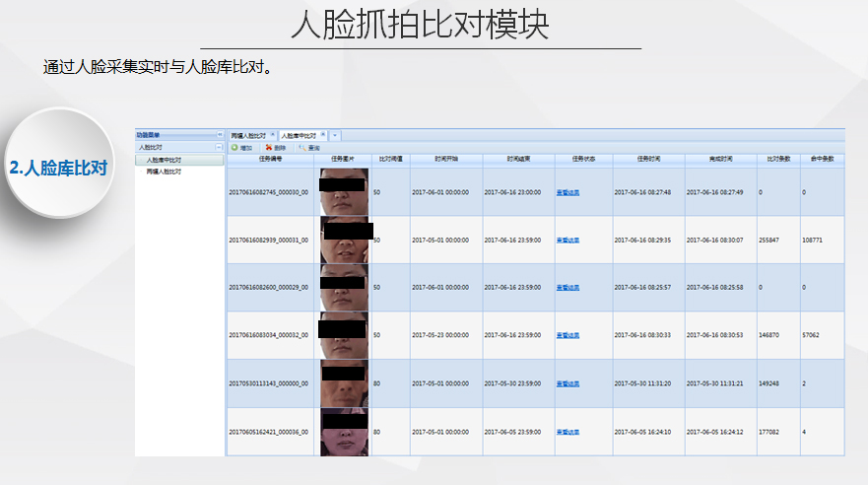The height and width of the screenshot is (485, 868).
Task: Click the 任务编号 column header
Action: 270,158
